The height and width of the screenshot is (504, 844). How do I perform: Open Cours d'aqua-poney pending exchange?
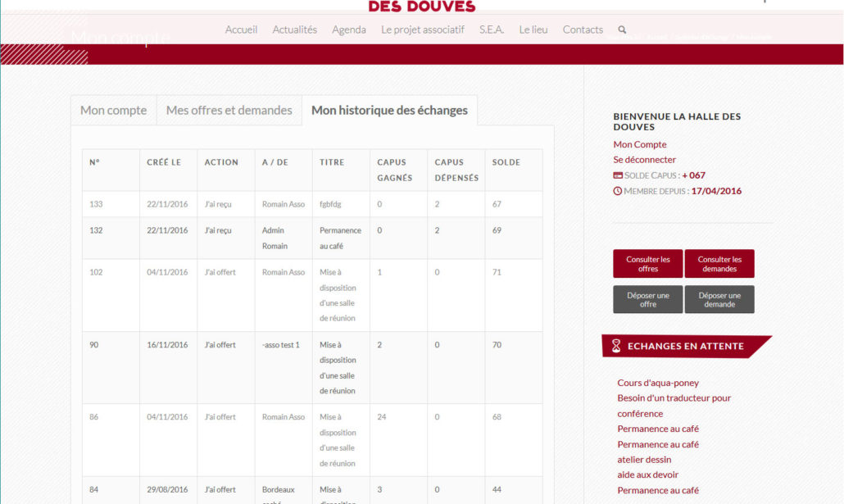pos(658,383)
